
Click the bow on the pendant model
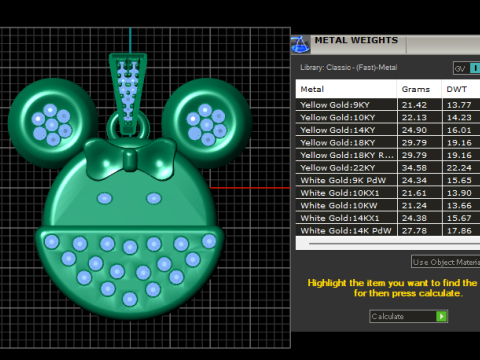[130, 159]
